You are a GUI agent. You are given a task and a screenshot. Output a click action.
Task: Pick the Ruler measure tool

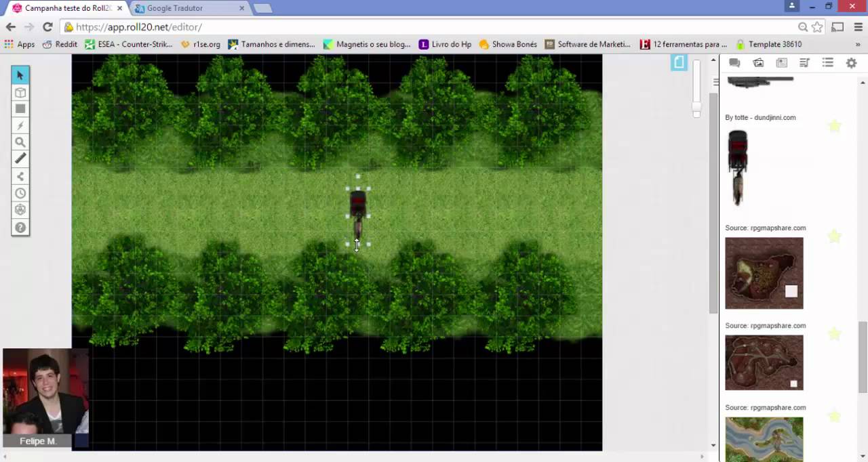click(20, 159)
